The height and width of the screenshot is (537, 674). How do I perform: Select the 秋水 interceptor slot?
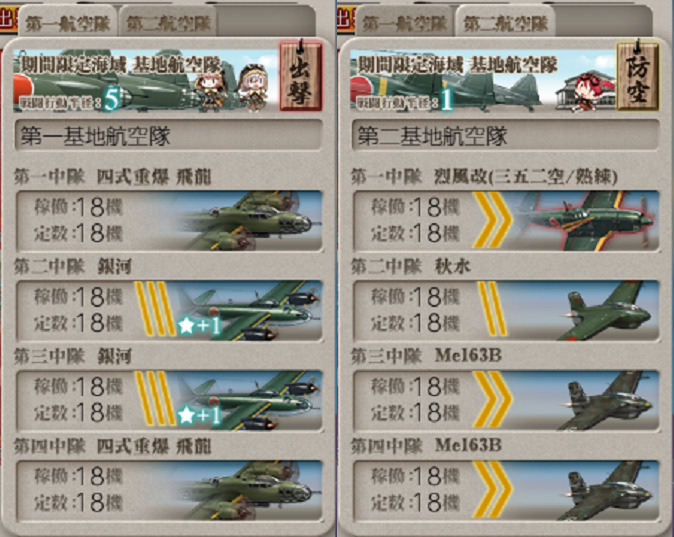click(506, 310)
